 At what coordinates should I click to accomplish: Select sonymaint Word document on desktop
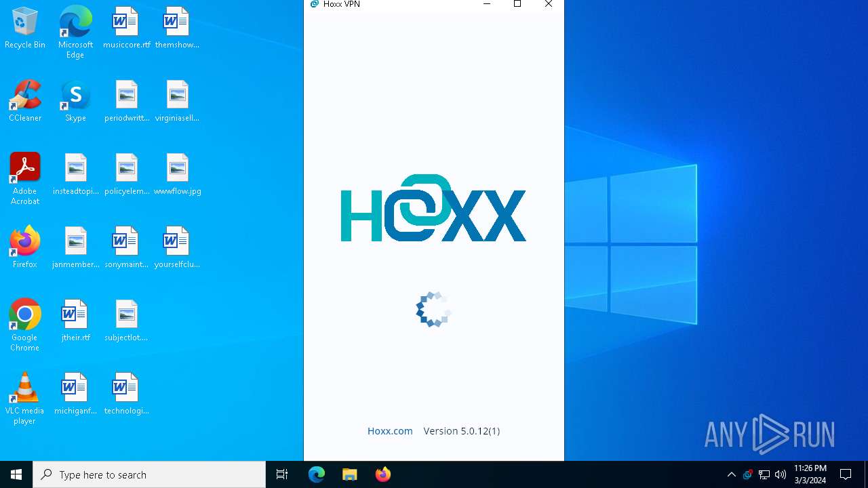[x=126, y=247]
